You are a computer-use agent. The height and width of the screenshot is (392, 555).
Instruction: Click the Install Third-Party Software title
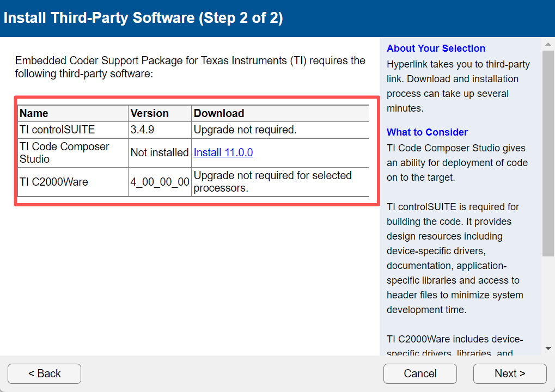tap(143, 18)
